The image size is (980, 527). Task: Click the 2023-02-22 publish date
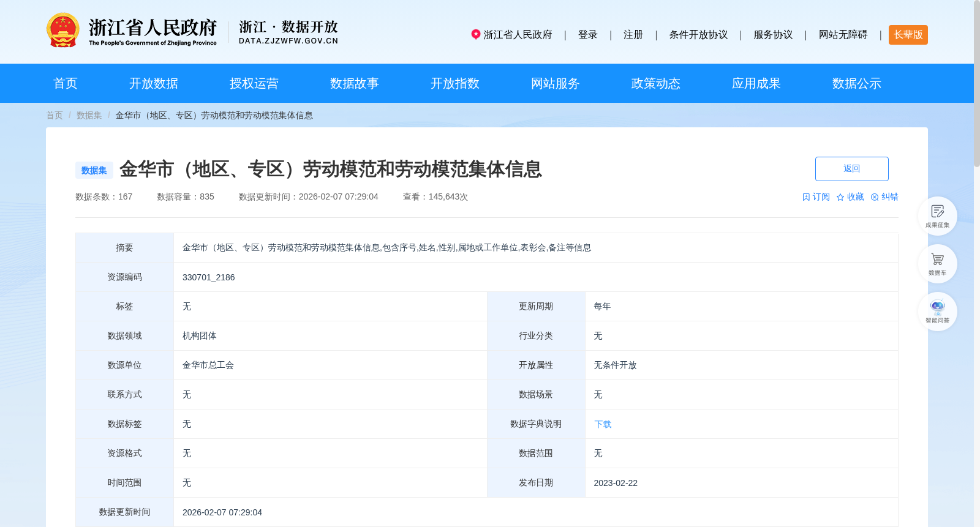(616, 483)
